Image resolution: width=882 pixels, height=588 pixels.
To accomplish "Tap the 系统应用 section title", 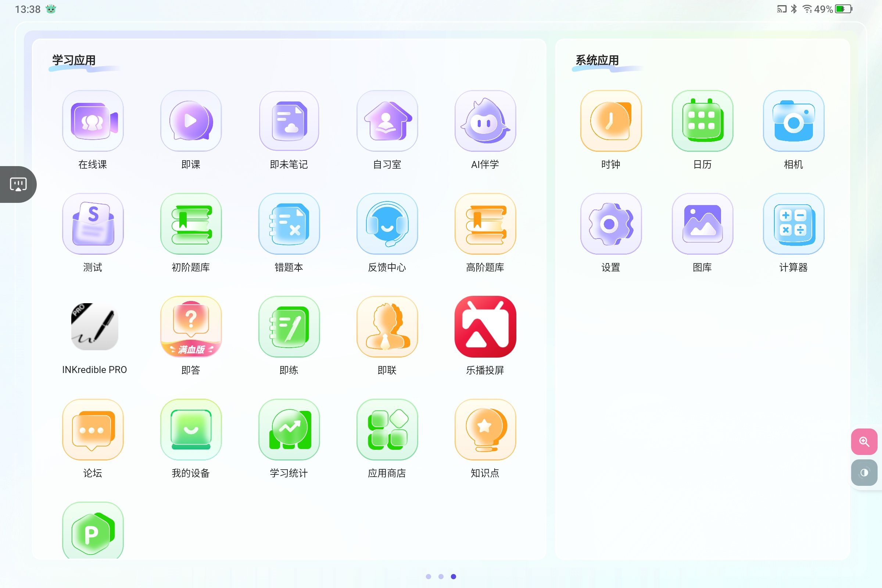I will [x=598, y=60].
